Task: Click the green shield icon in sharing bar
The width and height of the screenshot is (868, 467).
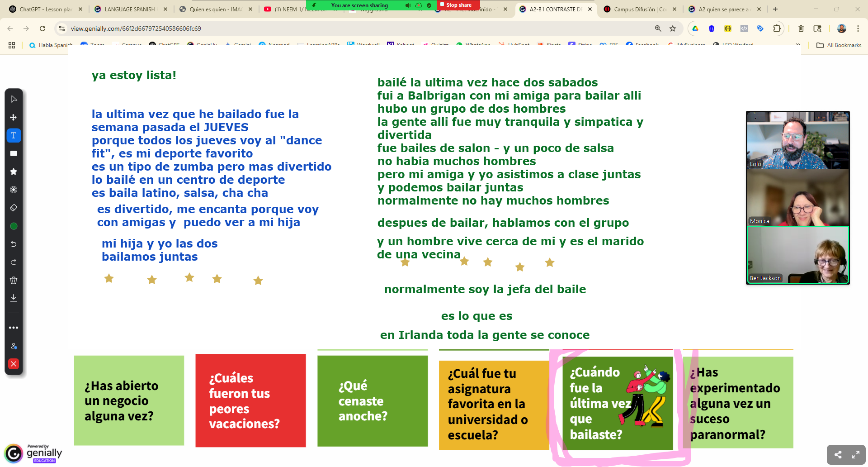Action: point(429,5)
